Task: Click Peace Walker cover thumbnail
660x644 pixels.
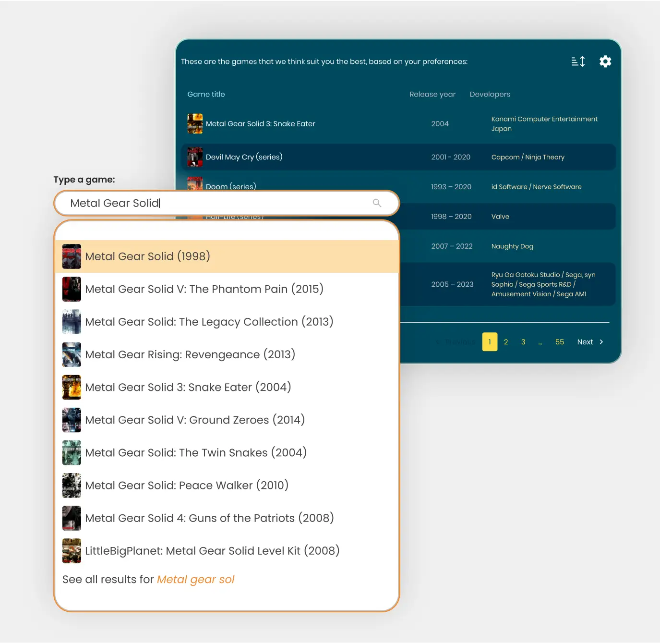Action: [72, 485]
